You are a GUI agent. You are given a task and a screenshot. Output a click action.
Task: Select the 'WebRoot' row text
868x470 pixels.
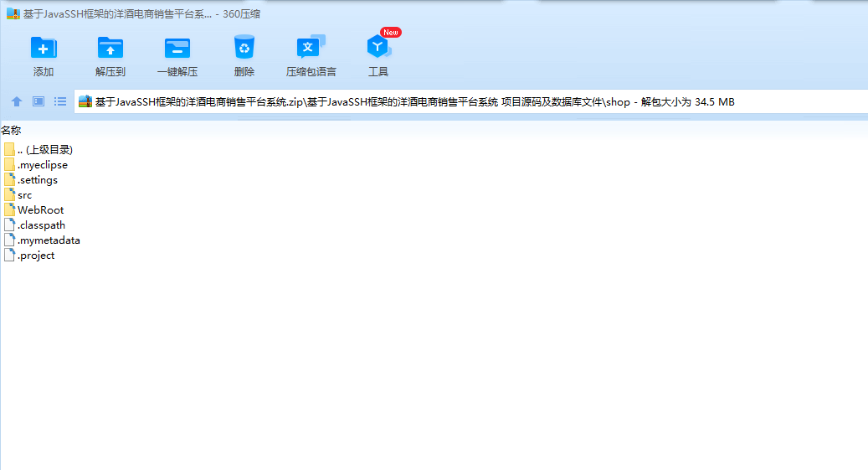[x=40, y=210]
